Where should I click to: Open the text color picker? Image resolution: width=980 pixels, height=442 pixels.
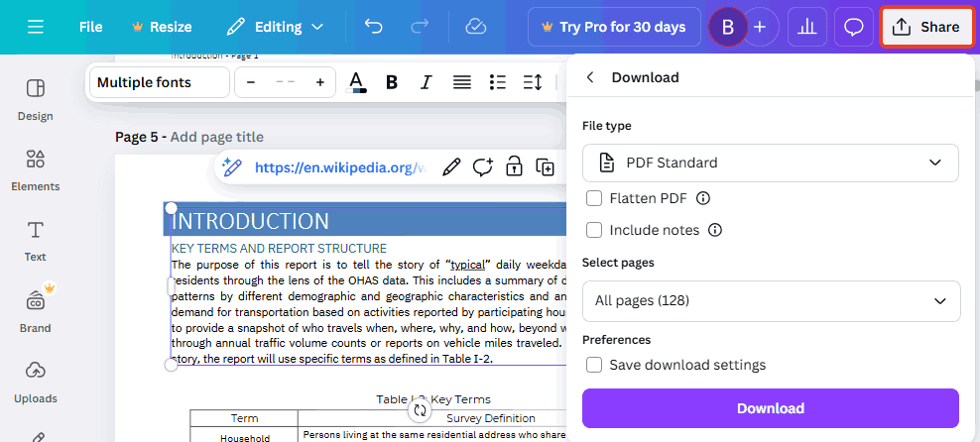pyautogui.click(x=356, y=82)
